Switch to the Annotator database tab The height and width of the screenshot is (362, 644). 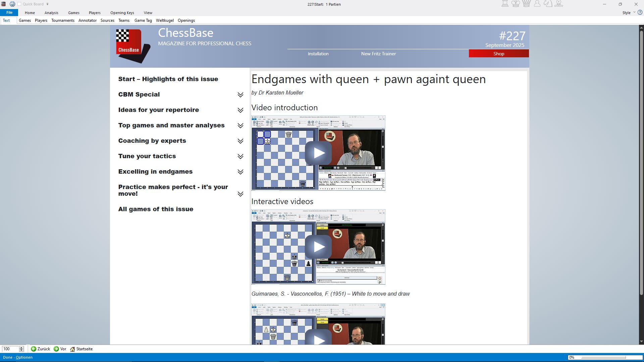(88, 20)
